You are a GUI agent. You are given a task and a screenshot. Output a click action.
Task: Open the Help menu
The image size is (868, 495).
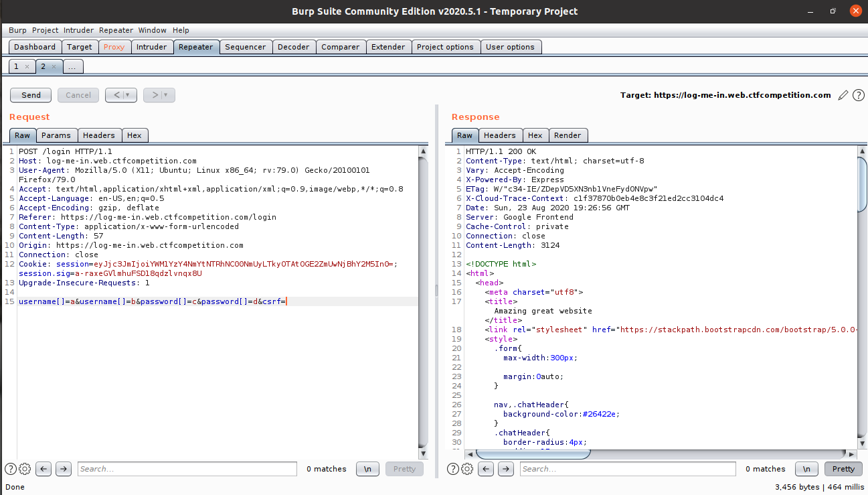point(181,30)
